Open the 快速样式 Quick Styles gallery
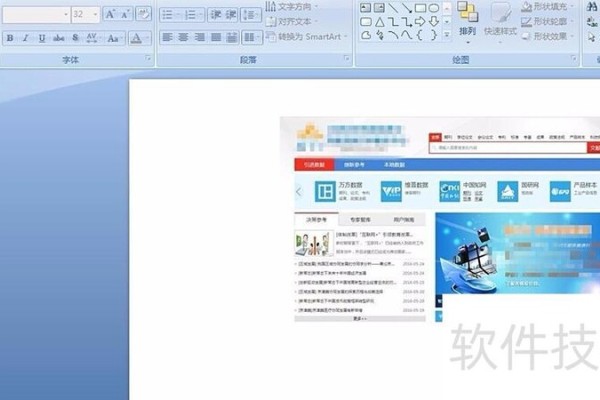This screenshot has height=400, width=600. coord(500,23)
